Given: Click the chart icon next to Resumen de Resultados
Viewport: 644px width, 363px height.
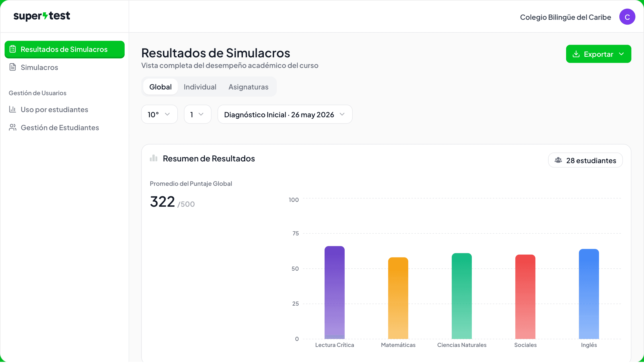Looking at the screenshot, I should 154,158.
